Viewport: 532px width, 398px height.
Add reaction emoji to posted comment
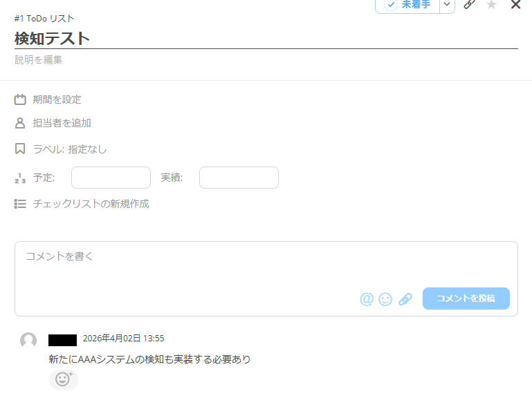point(64,380)
